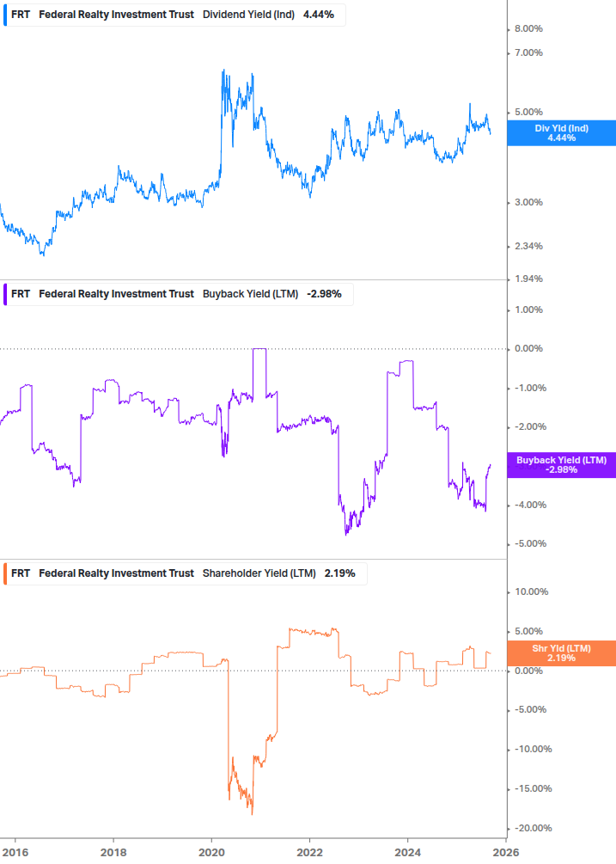The image size is (616, 864).
Task: Click the Dividend Yield (Ind) legend label
Action: pos(248,15)
